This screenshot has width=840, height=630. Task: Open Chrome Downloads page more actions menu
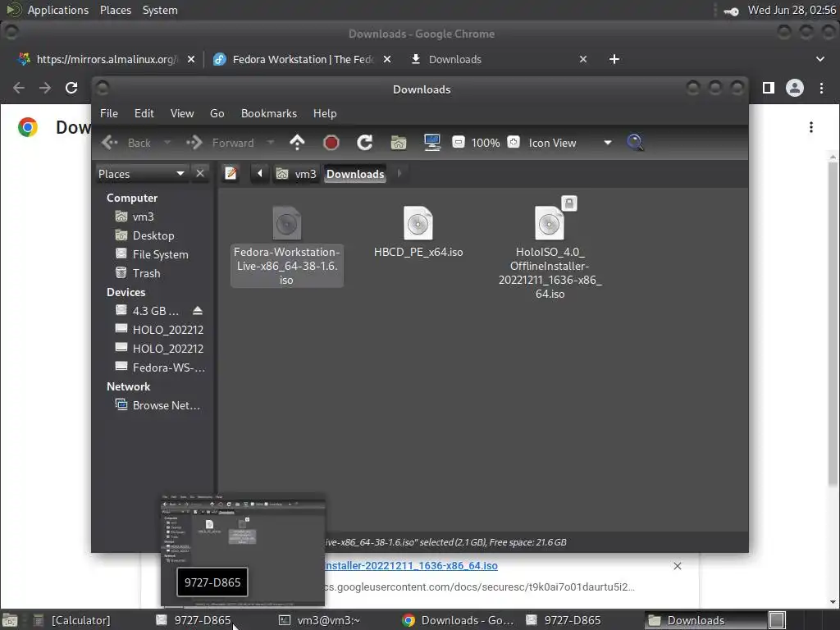coord(811,127)
